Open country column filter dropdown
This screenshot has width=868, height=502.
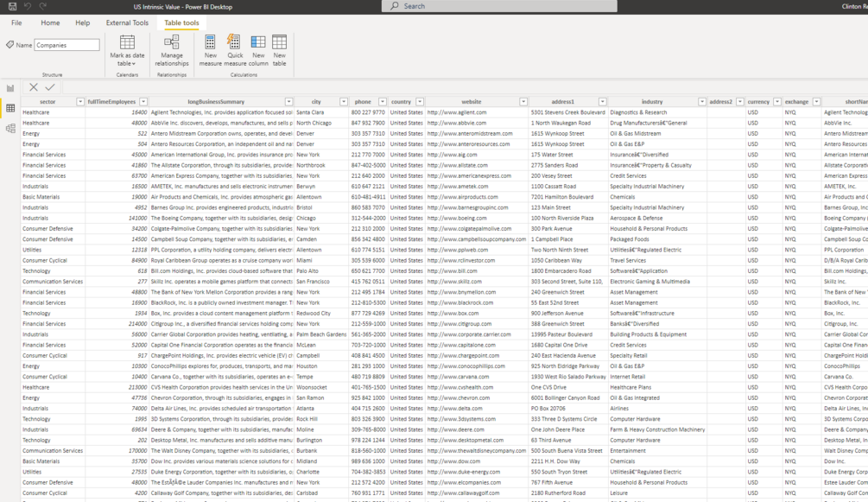(420, 101)
